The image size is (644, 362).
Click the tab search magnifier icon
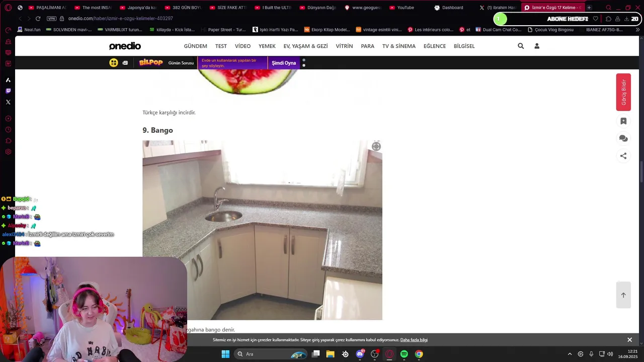click(608, 8)
